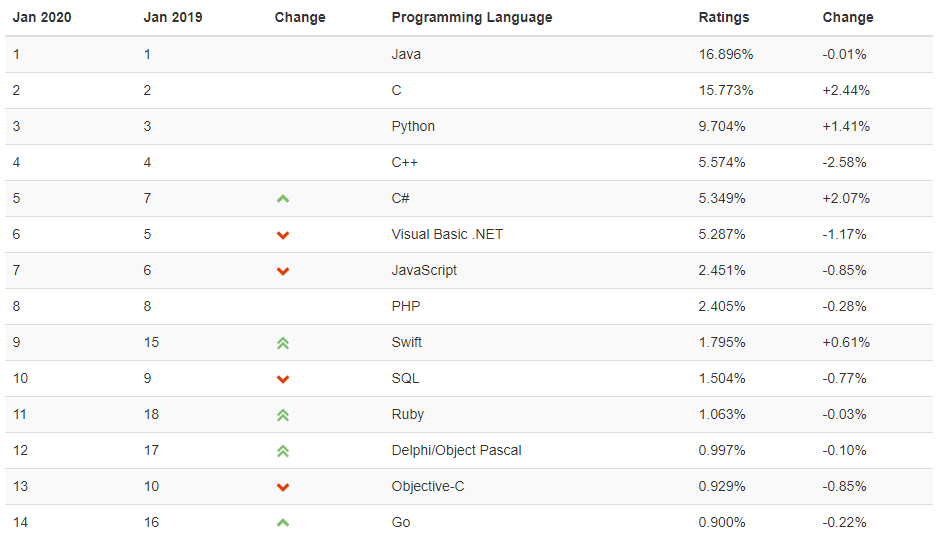Click green up arrow in Go row

coord(283,523)
